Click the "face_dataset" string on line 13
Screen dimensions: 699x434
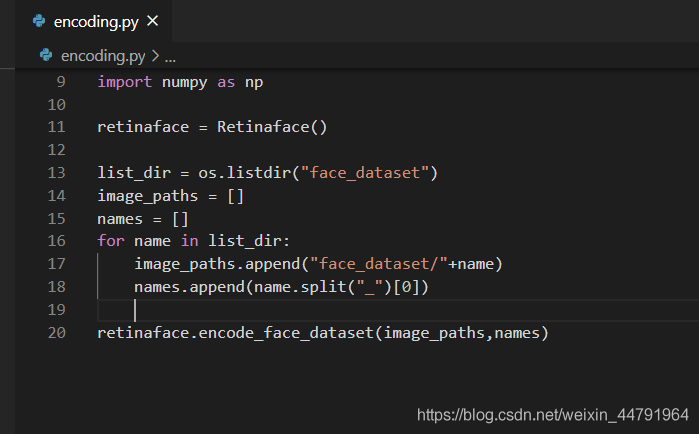365,172
